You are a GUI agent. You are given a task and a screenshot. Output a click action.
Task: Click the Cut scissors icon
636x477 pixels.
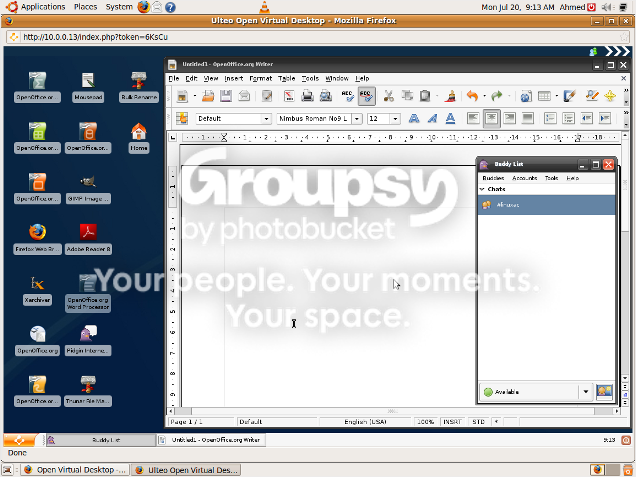tap(388, 96)
